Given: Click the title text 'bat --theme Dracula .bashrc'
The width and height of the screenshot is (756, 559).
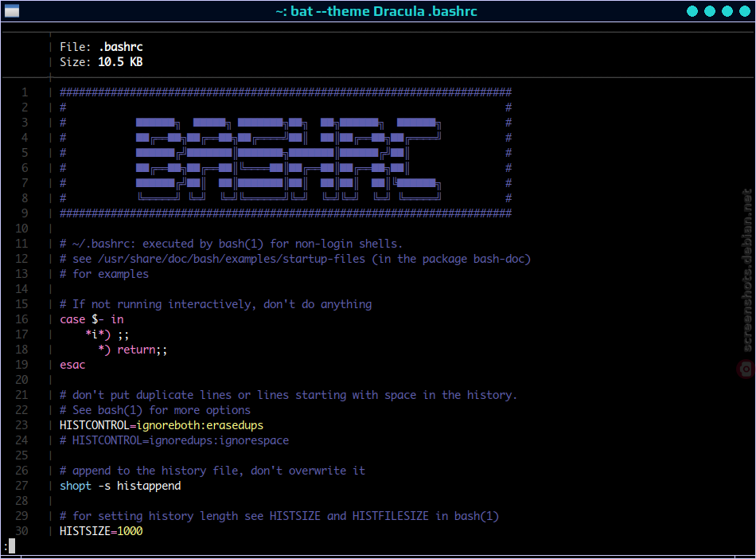Looking at the screenshot, I should (x=384, y=11).
